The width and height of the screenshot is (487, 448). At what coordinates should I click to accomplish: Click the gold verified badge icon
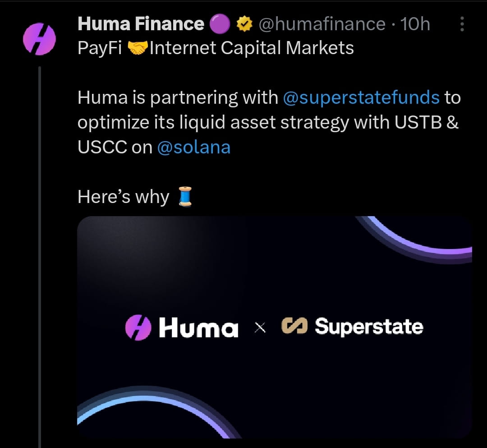click(244, 24)
